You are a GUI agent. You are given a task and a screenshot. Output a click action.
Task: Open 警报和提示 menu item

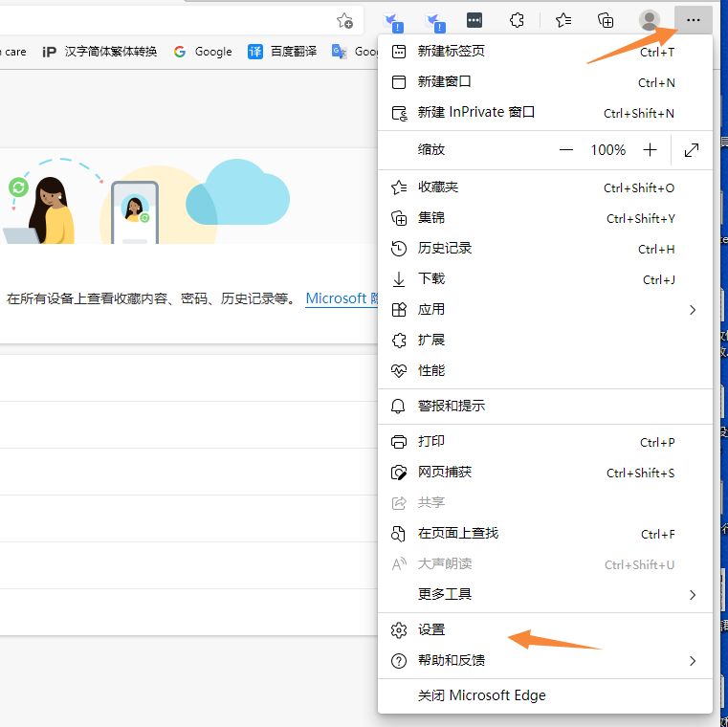545,407
